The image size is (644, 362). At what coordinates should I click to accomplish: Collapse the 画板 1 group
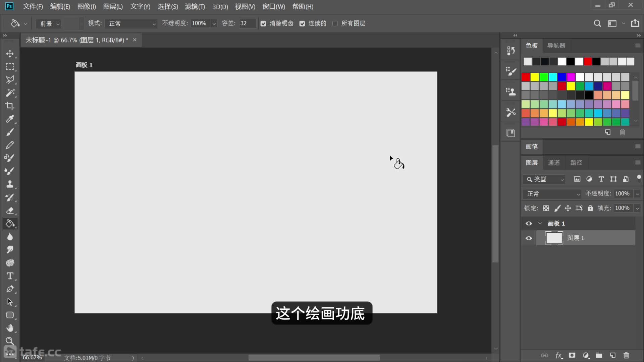pyautogui.click(x=540, y=223)
